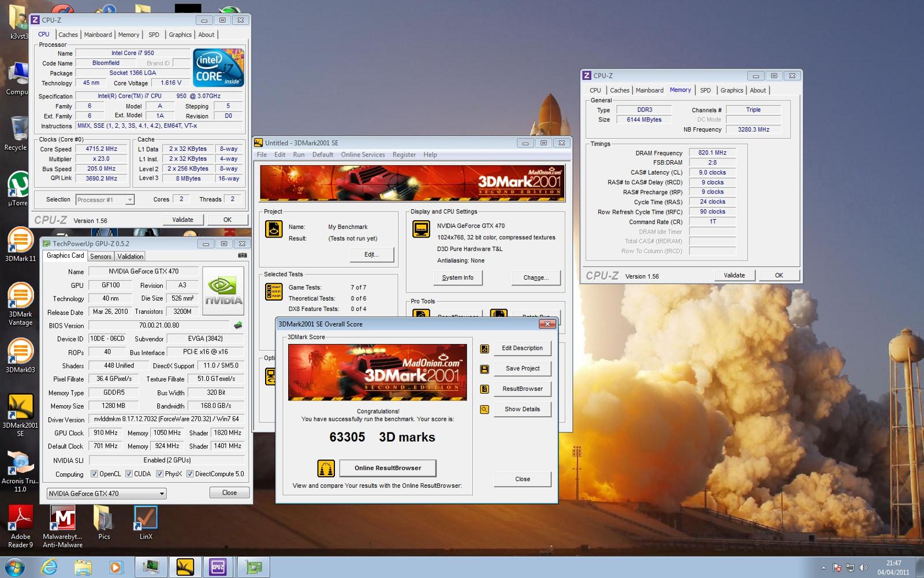Click the Selected Tests checklist icon
This screenshot has width=924, height=578.
tap(274, 291)
